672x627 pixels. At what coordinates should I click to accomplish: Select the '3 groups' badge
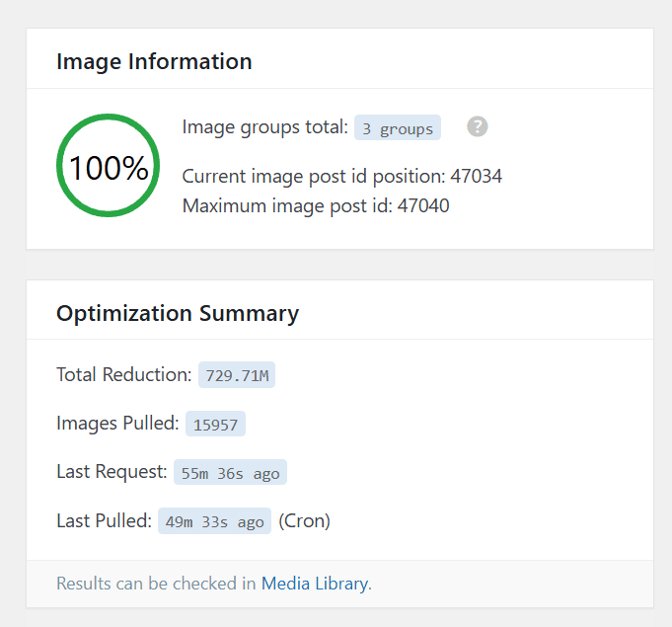[x=398, y=127]
